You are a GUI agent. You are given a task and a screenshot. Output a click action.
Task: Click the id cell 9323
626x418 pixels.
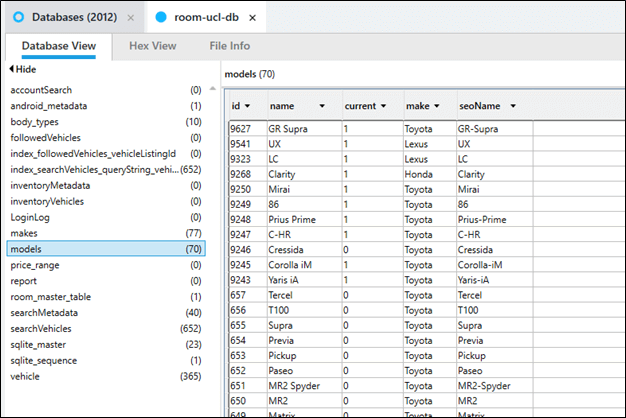(248, 159)
